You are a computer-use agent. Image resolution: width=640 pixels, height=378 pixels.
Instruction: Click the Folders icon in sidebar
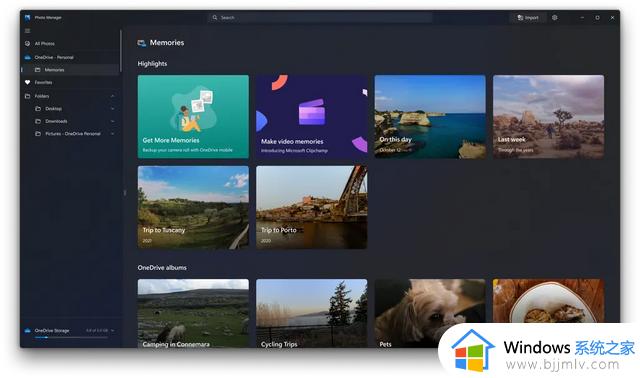tap(27, 96)
